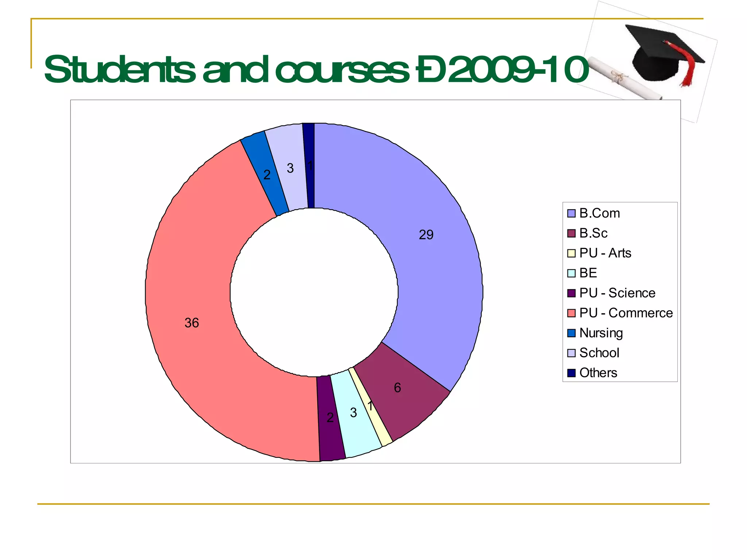
Task: Click the 1 data label on the pale yellow PU - Arts slice
Action: click(370, 406)
